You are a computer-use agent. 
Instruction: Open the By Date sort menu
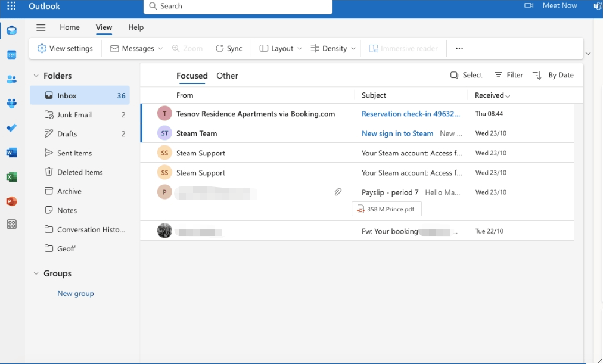[553, 75]
